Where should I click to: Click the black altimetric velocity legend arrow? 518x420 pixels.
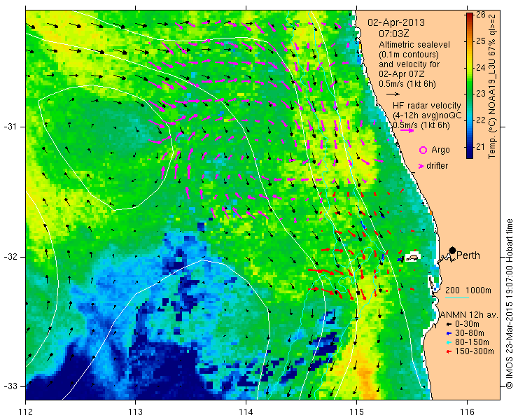click(x=393, y=94)
